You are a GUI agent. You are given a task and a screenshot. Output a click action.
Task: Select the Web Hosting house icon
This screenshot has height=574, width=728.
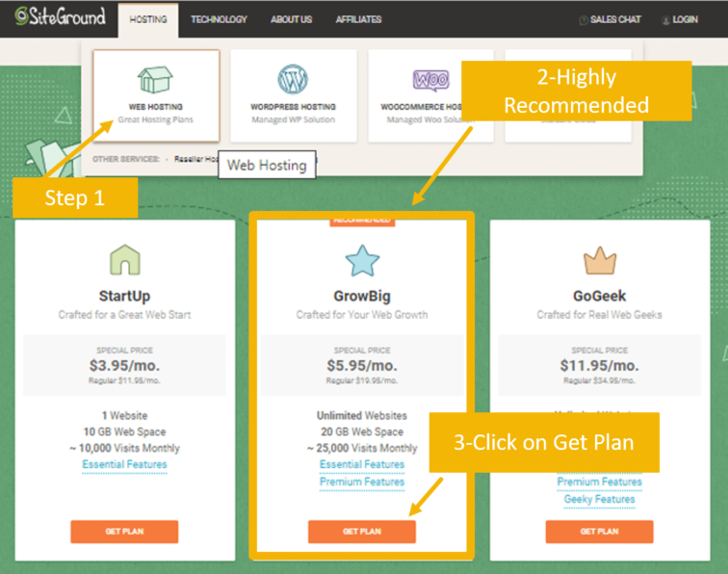click(x=155, y=79)
